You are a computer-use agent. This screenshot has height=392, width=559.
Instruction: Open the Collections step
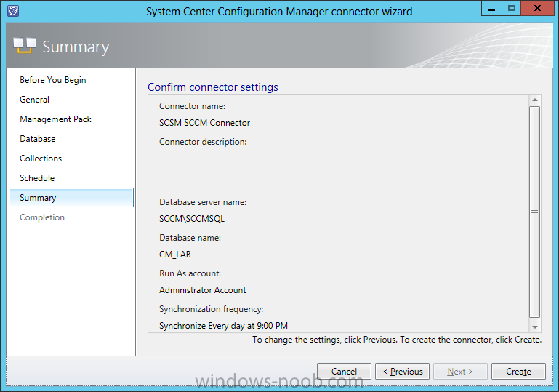tap(41, 159)
